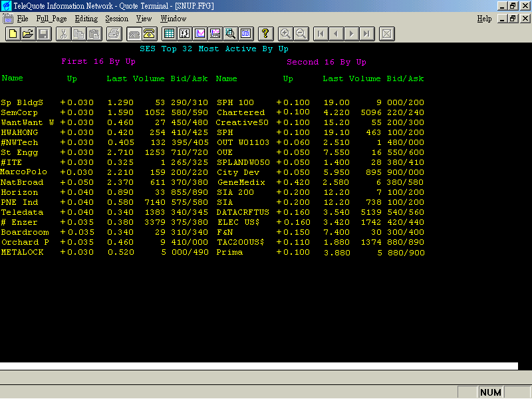Viewport: 532px width, 399px height.
Task: Go to previous page arrow icon
Action: 336,34
